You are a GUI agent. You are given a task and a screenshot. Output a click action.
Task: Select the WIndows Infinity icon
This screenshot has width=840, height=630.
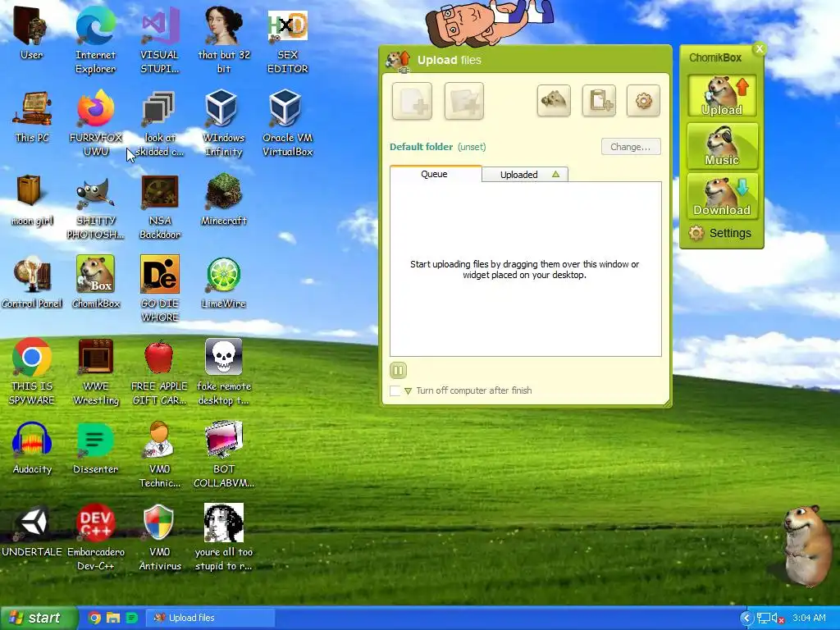[224, 123]
